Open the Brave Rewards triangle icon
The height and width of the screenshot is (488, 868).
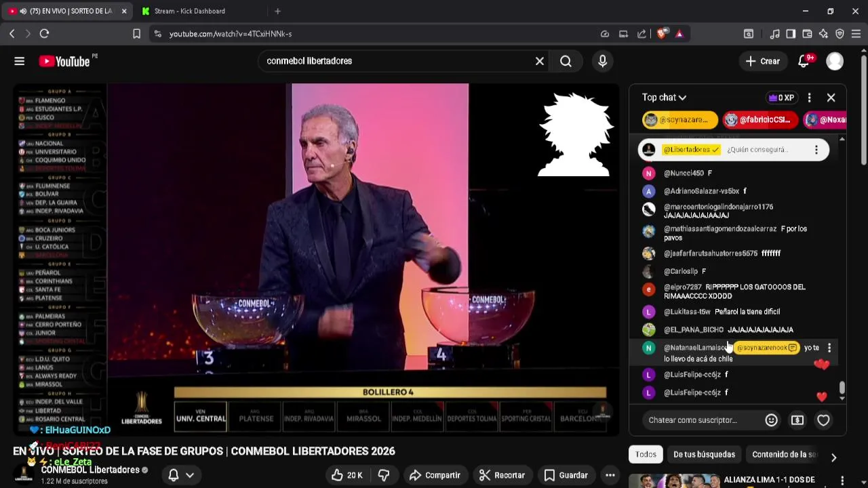coord(679,34)
